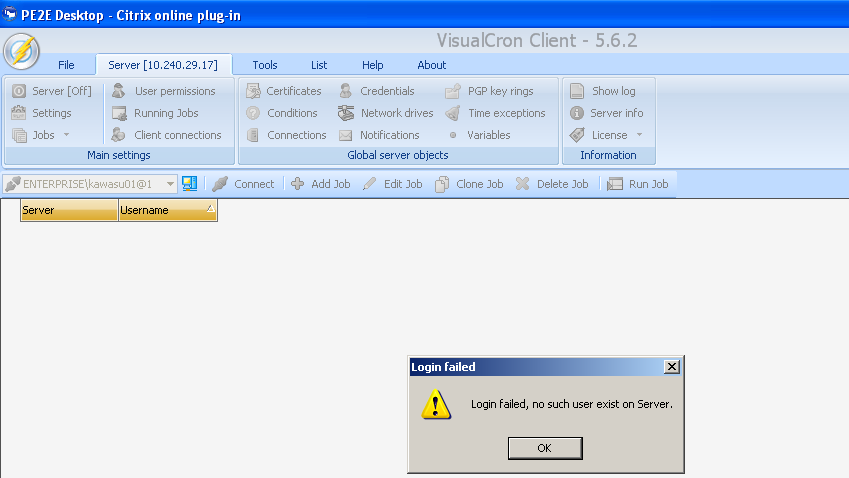
Task: Expand the Jobs dropdown in Main settings
Action: 66,135
